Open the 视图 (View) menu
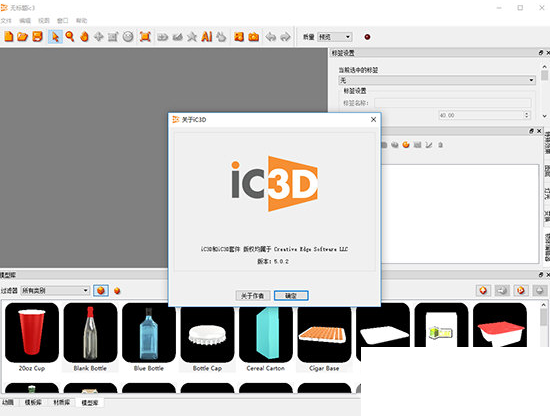Image resolution: width=554 pixels, height=419 pixels. click(44, 20)
